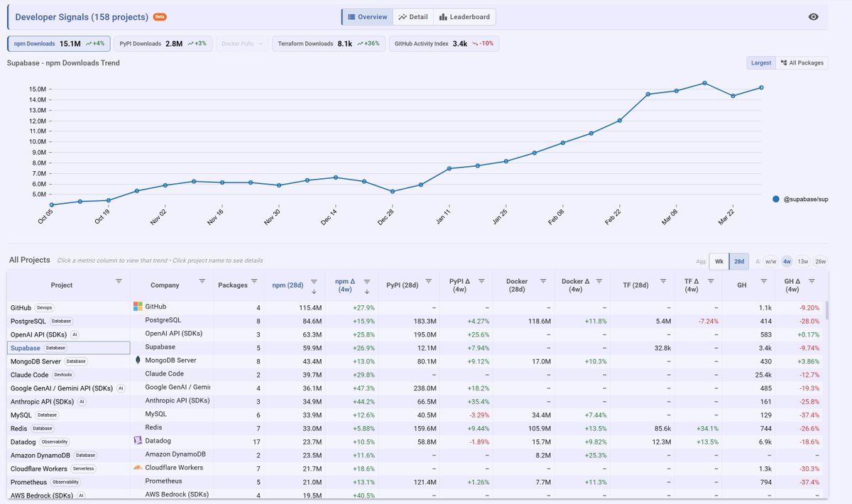Select the 13w delta period
This screenshot has height=504, width=852.
tap(802, 261)
